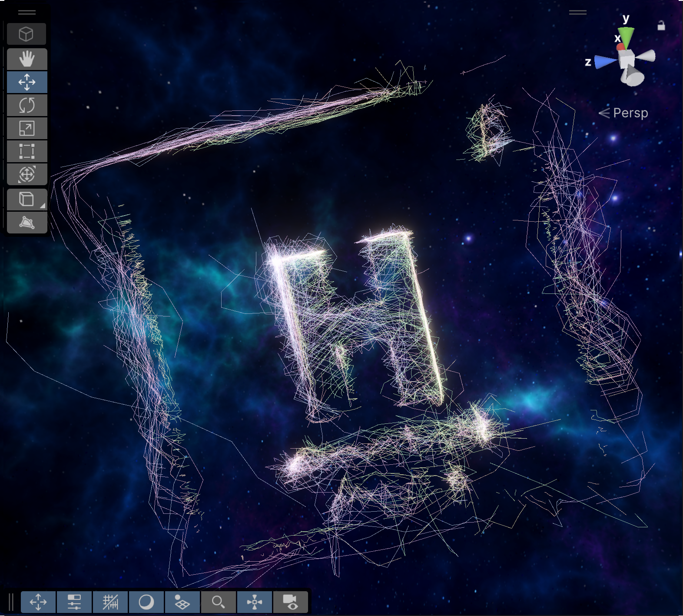Click the red X axis cone on gizmo
This screenshot has width=683, height=616.
(621, 47)
